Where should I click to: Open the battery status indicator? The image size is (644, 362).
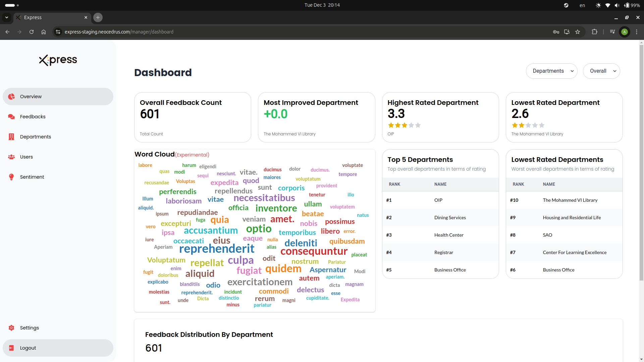coord(632,5)
